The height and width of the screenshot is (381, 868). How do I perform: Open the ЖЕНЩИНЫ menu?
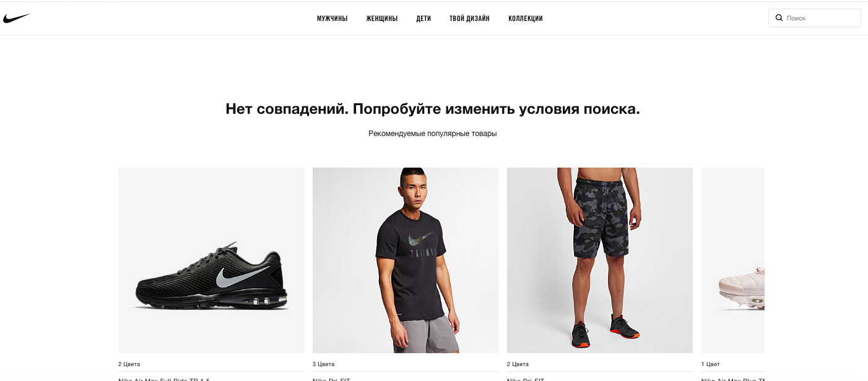coord(381,19)
